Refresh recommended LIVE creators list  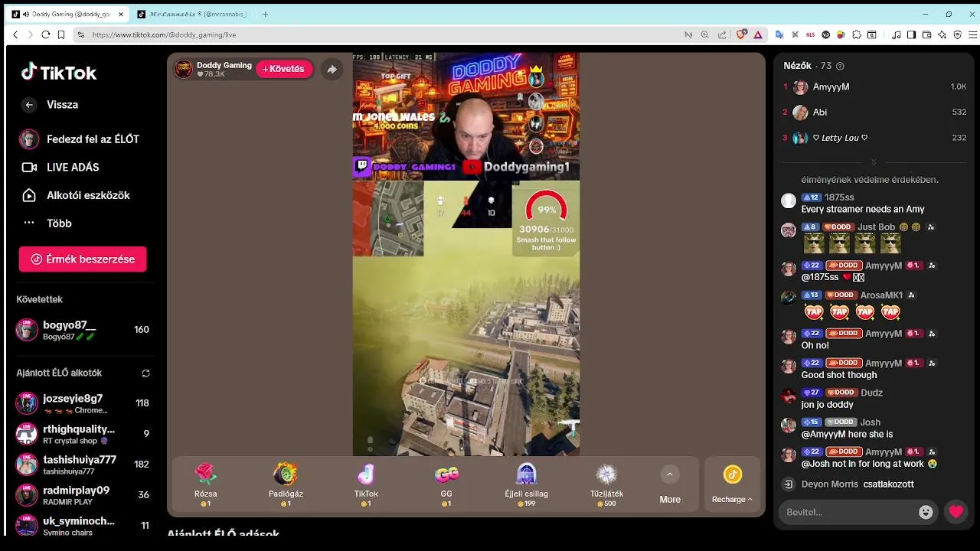pyautogui.click(x=145, y=373)
